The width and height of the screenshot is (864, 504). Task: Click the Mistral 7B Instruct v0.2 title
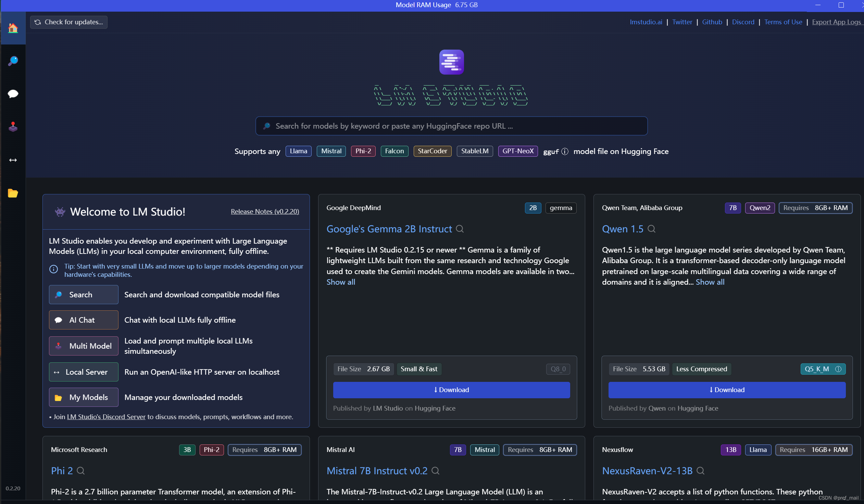pyautogui.click(x=377, y=471)
